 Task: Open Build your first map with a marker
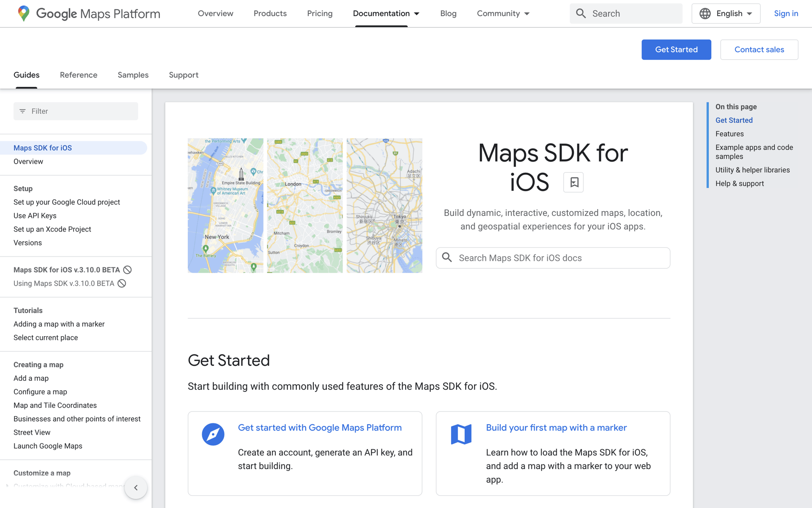point(556,428)
